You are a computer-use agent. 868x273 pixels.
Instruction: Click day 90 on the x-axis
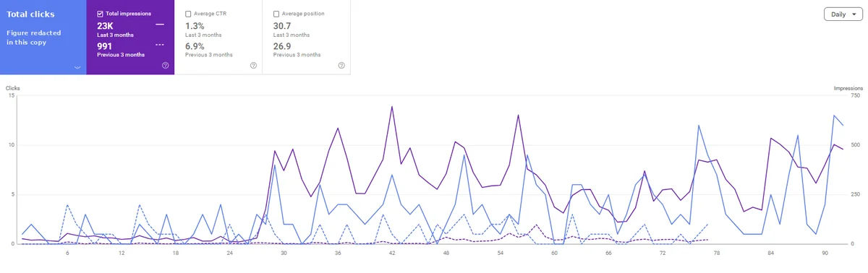pos(825,253)
